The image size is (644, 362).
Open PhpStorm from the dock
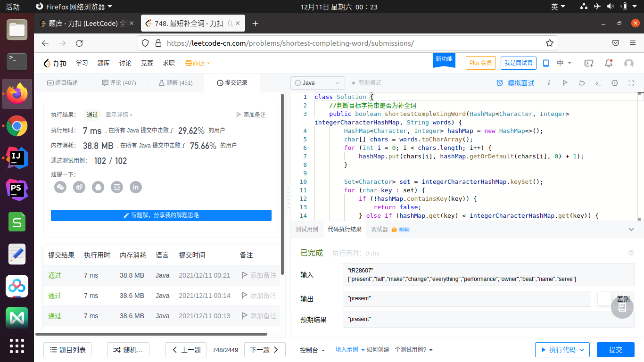point(17,190)
